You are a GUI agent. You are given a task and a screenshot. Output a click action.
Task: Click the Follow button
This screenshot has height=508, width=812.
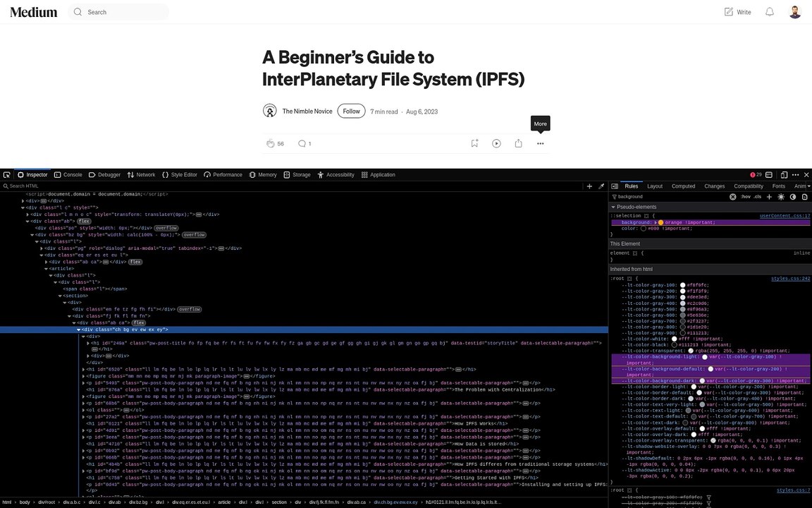click(351, 111)
